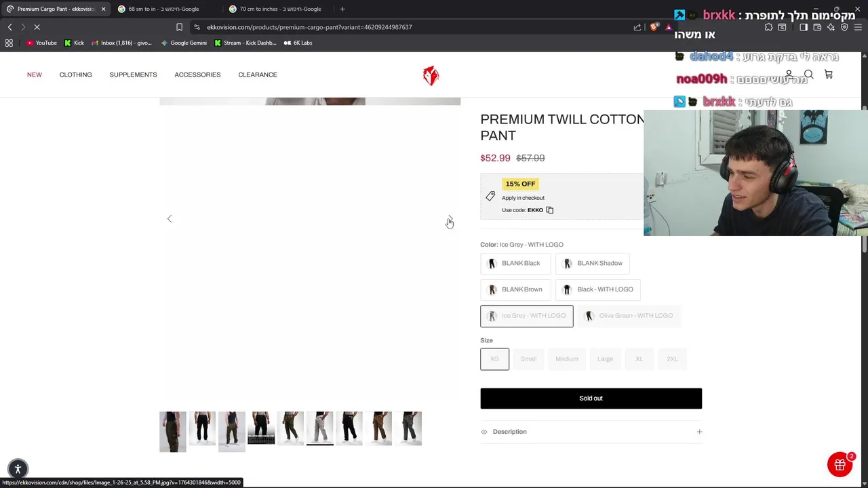The width and height of the screenshot is (868, 488).
Task: Open the Brave VPN shield icon
Action: click(844, 27)
